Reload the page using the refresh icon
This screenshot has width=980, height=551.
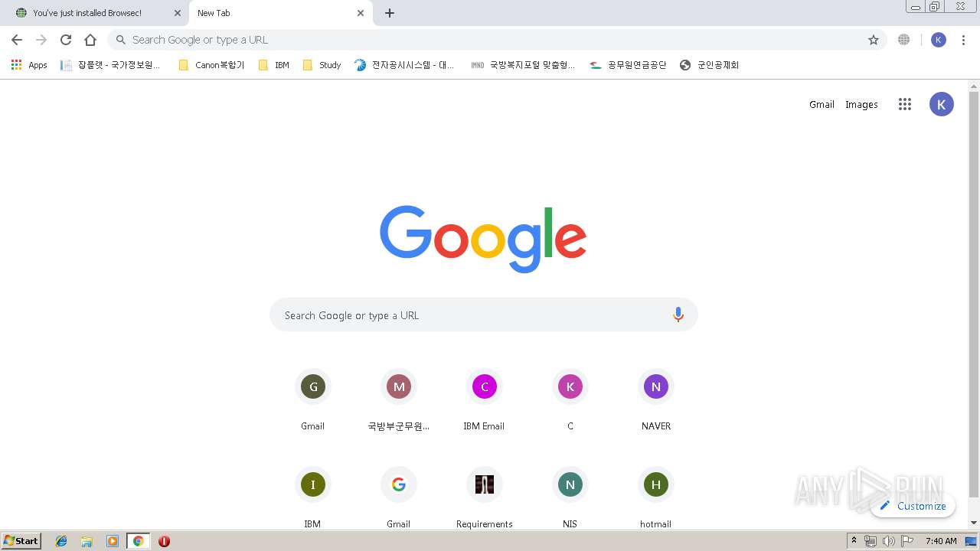66,40
